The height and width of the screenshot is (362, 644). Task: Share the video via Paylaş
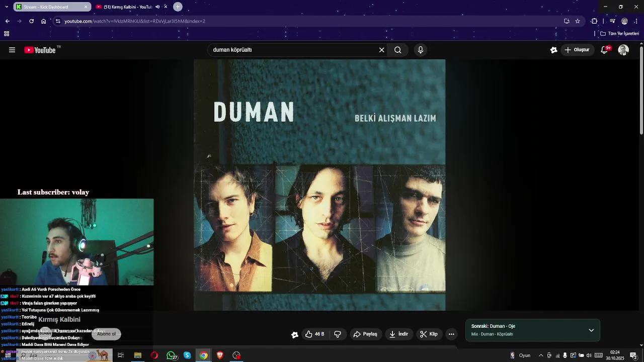365,334
